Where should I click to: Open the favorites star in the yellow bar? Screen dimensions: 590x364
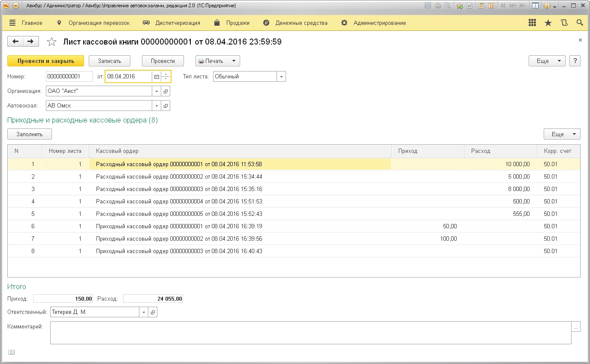[548, 23]
